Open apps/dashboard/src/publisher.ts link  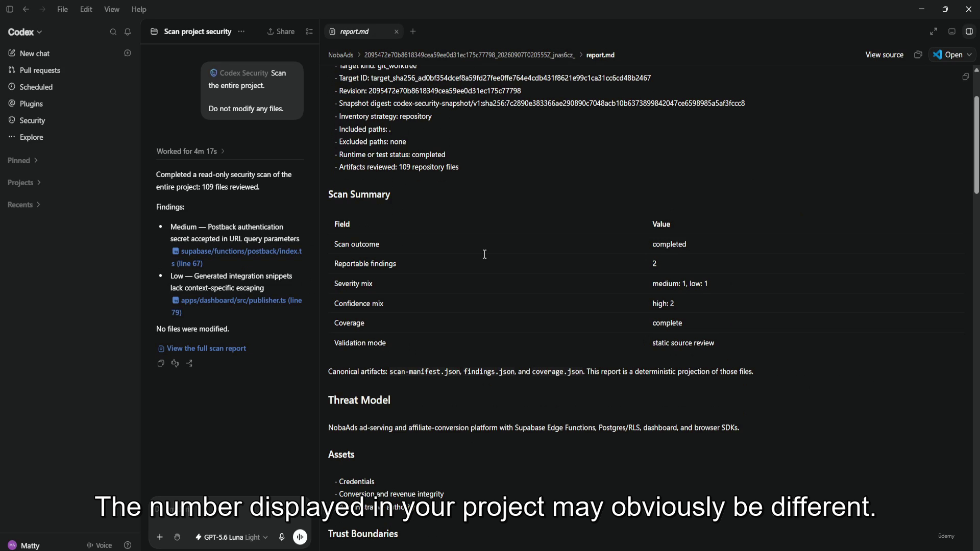237,306
